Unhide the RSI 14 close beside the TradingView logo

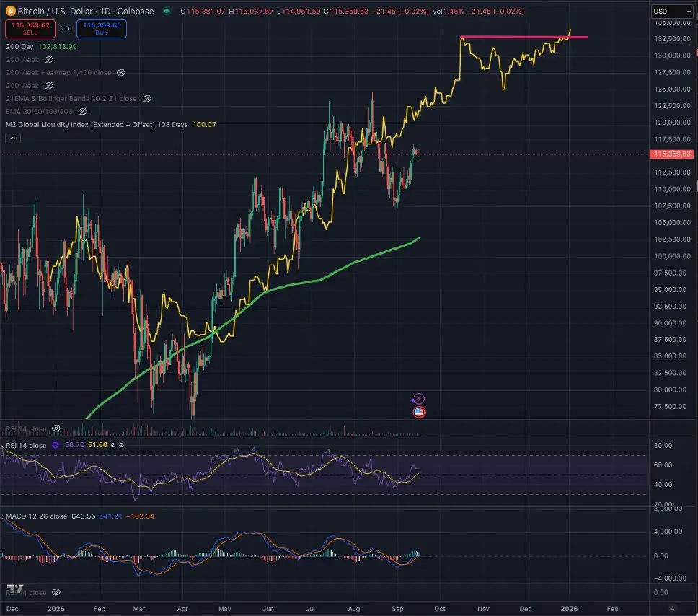pyautogui.click(x=56, y=592)
